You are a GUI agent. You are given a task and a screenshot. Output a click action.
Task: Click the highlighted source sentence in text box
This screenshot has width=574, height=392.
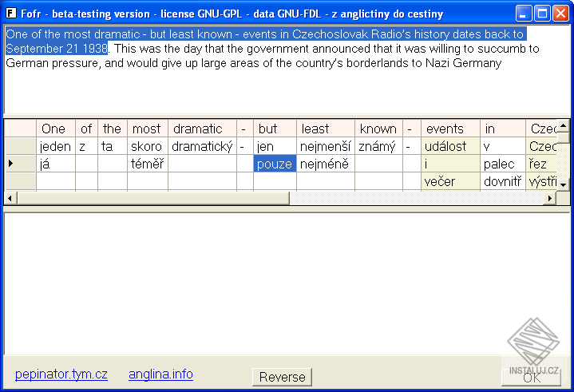coord(266,41)
